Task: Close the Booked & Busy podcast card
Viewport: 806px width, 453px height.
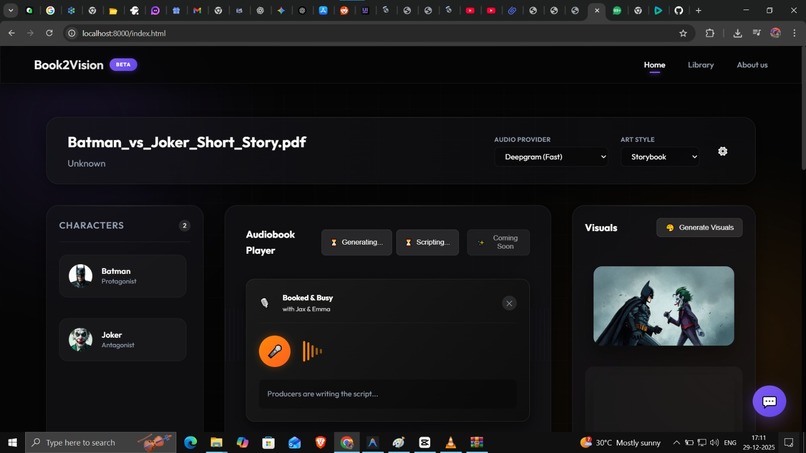Action: pos(509,303)
